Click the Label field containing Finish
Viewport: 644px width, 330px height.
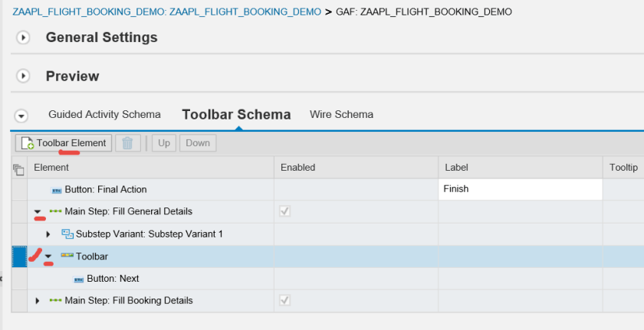tap(520, 189)
